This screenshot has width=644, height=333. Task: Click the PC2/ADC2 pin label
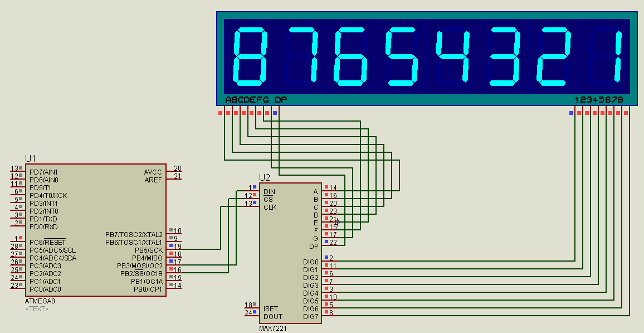pyautogui.click(x=45, y=274)
